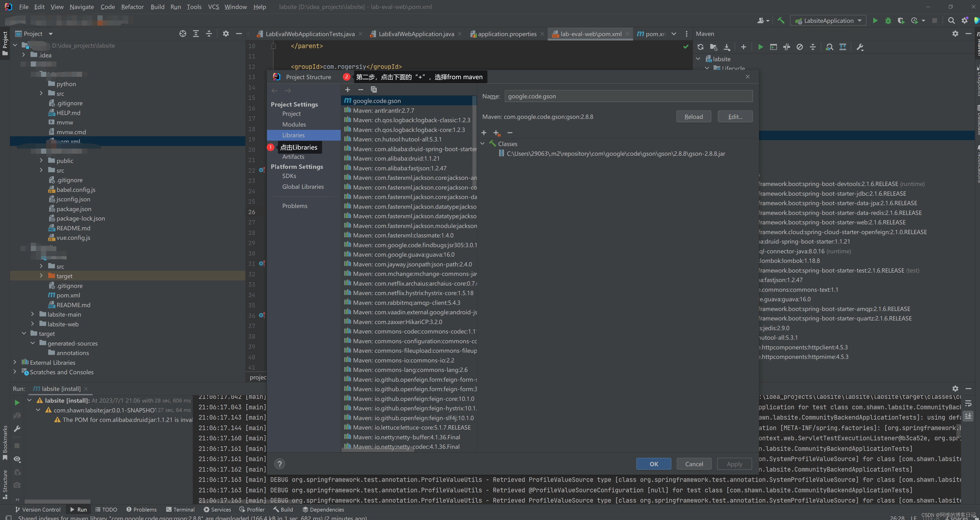Click Execute Maven Goal icon
This screenshot has width=980, height=520.
(x=773, y=47)
